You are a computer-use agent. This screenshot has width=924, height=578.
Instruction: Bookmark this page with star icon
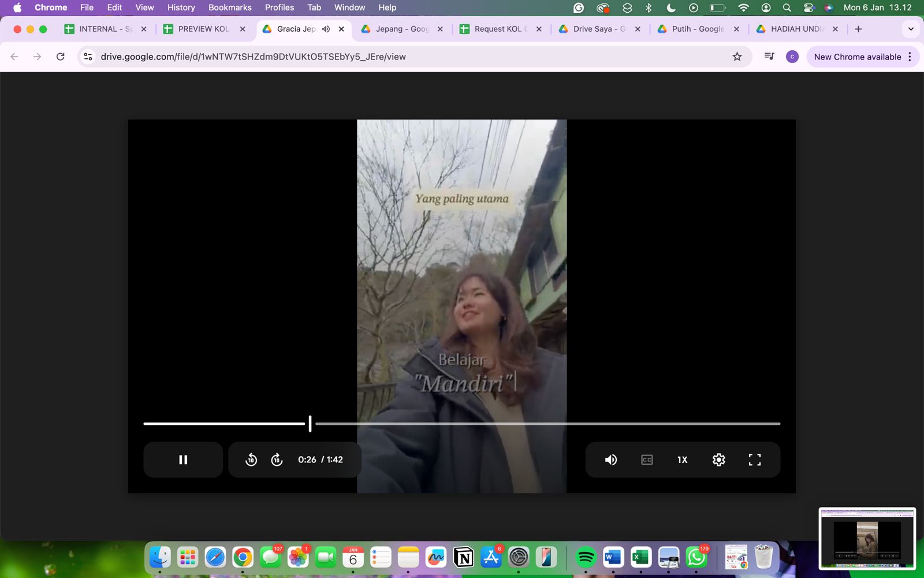[737, 57]
